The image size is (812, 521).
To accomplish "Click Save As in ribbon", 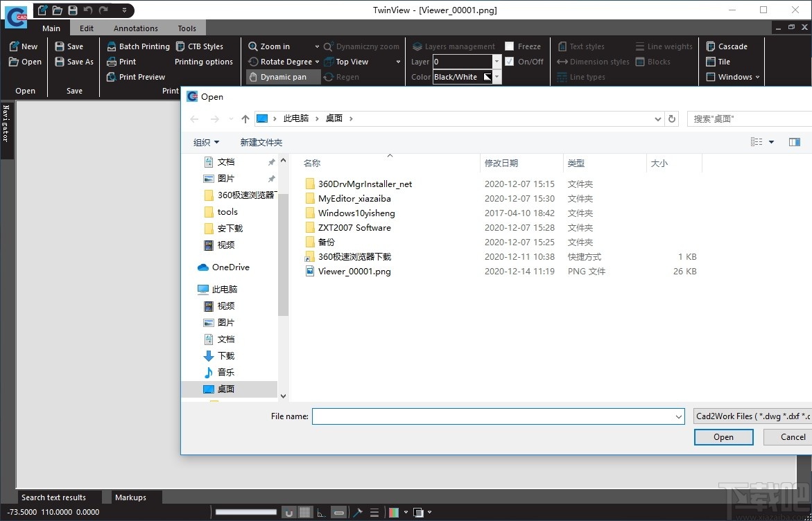I will tap(74, 62).
